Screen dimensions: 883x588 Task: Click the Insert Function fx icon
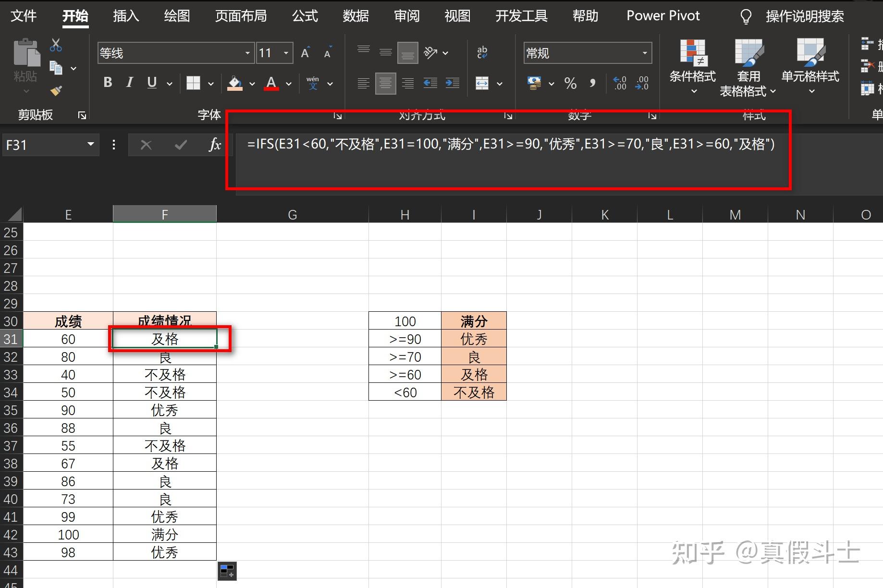(x=215, y=145)
